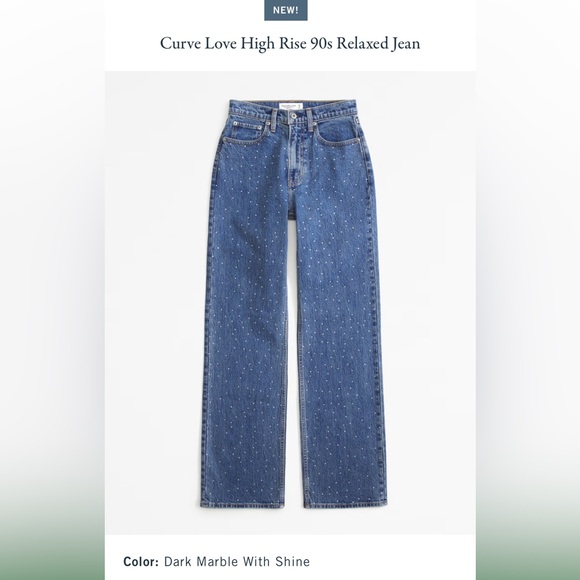Tap the blurred left margin beside the product card

(x=52, y=290)
